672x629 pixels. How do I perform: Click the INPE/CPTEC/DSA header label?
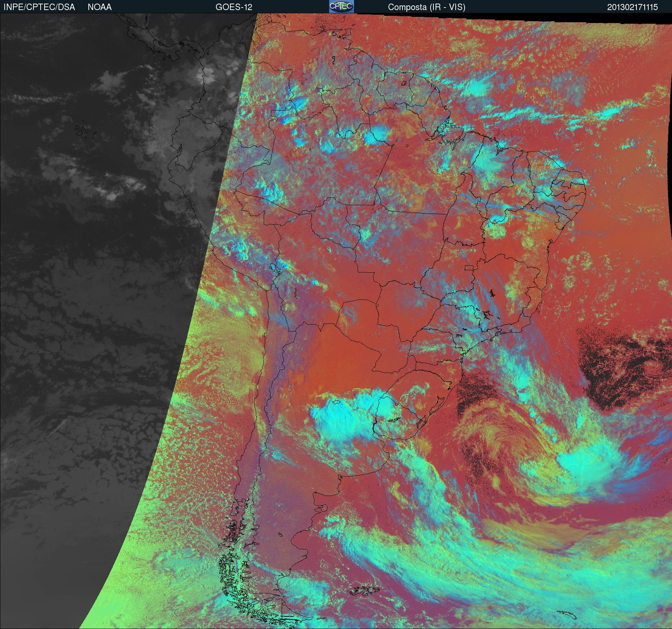[39, 7]
